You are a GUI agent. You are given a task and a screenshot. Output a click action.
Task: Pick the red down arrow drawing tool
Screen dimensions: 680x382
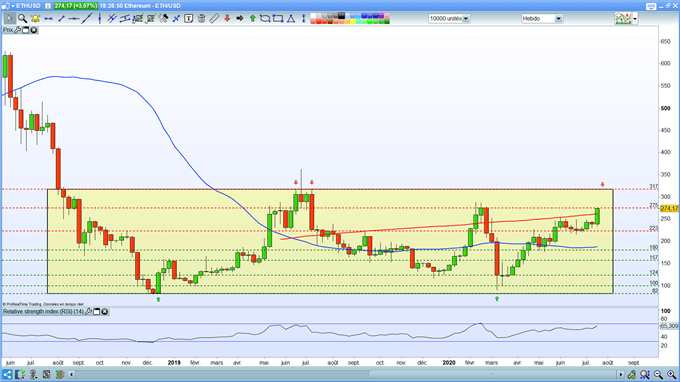pyautogui.click(x=227, y=18)
